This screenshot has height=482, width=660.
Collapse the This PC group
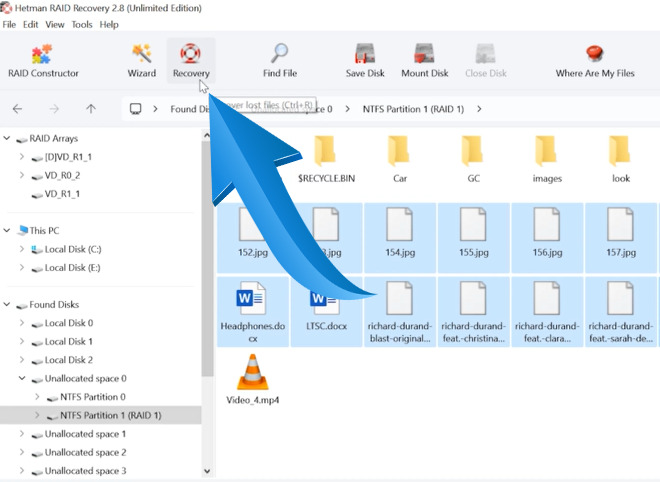[x=7, y=230]
